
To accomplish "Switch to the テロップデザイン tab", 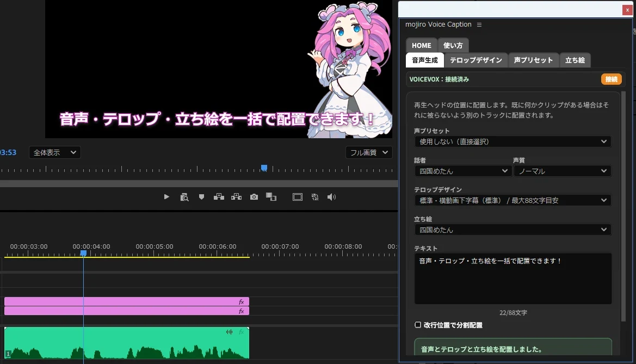I will [x=476, y=60].
